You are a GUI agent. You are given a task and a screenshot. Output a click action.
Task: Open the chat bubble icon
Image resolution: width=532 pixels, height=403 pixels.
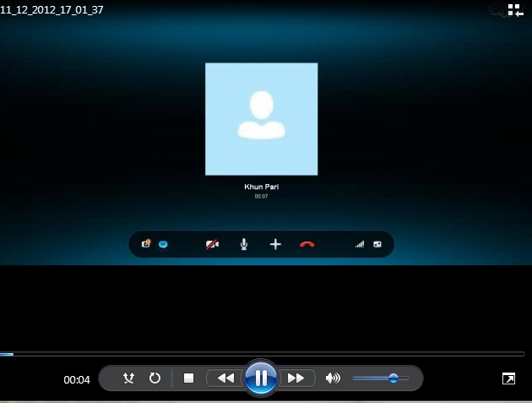pyautogui.click(x=164, y=244)
